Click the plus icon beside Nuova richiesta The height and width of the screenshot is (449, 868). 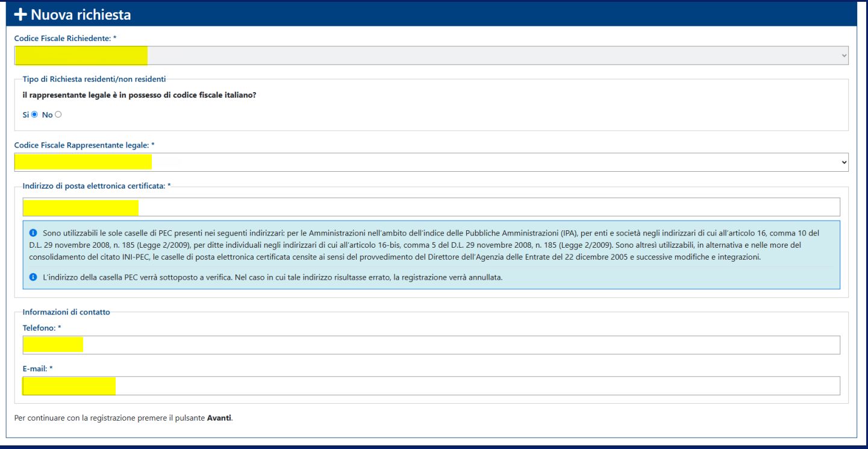20,14
